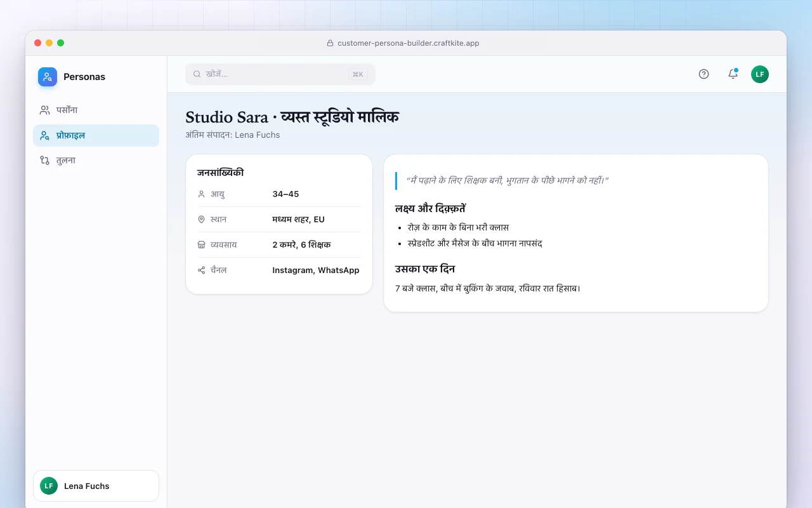The height and width of the screenshot is (508, 812).
Task: Go to तुलना in the sidebar
Action: (x=96, y=161)
